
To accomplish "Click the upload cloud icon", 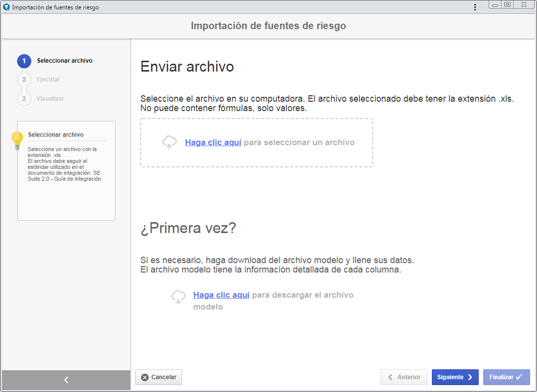I will point(169,142).
